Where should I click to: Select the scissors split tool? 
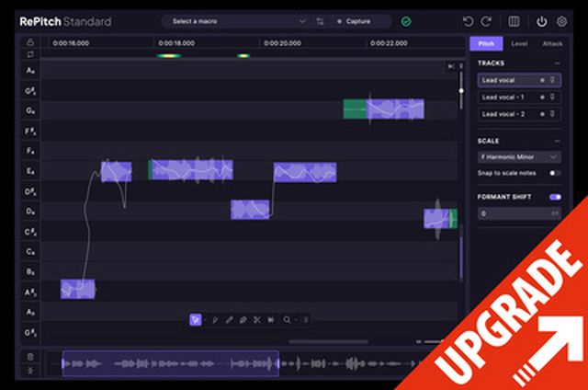(256, 320)
